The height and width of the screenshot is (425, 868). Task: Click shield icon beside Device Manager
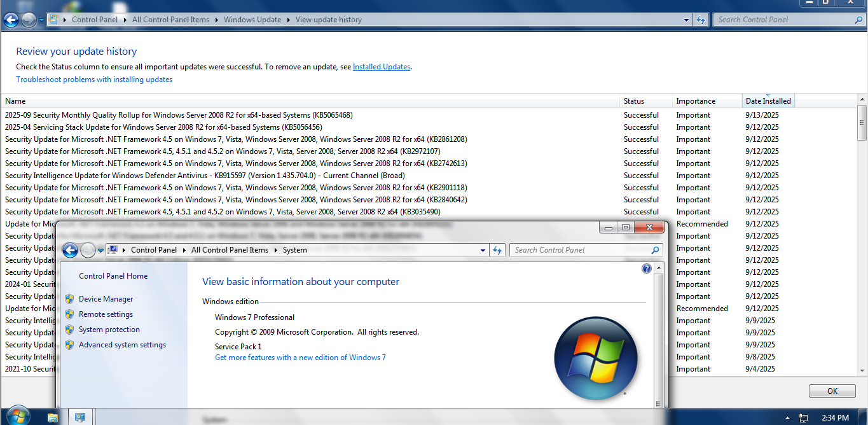coord(69,299)
